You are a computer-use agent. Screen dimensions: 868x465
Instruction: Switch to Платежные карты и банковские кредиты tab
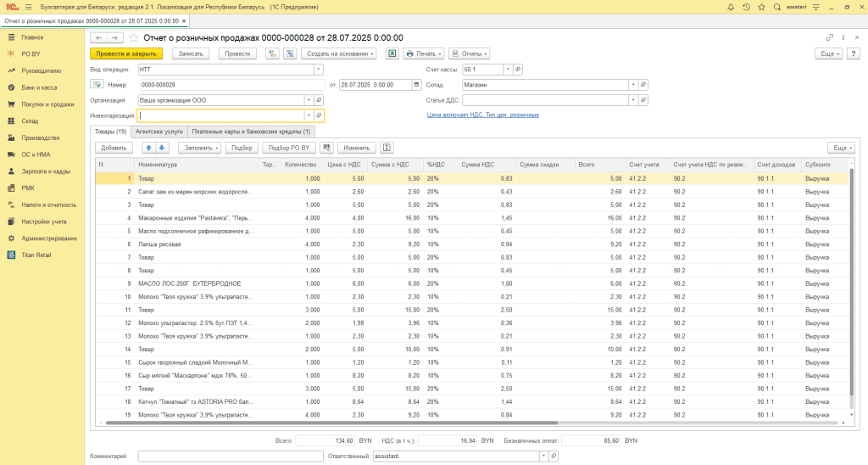[x=251, y=132]
